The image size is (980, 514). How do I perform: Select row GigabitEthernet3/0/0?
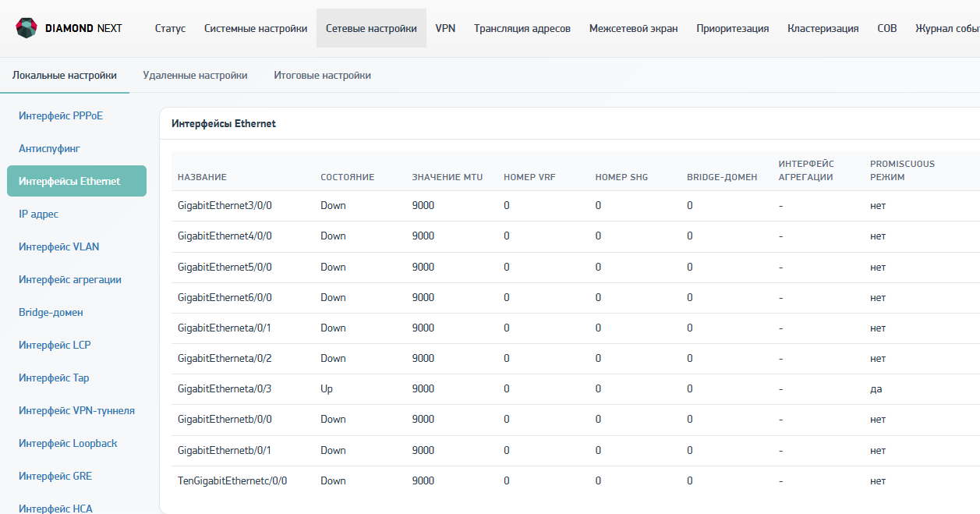(x=575, y=206)
